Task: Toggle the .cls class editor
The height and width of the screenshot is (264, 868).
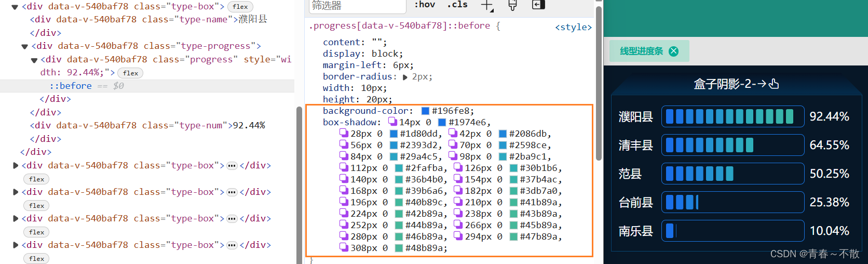Action: pyautogui.click(x=457, y=5)
